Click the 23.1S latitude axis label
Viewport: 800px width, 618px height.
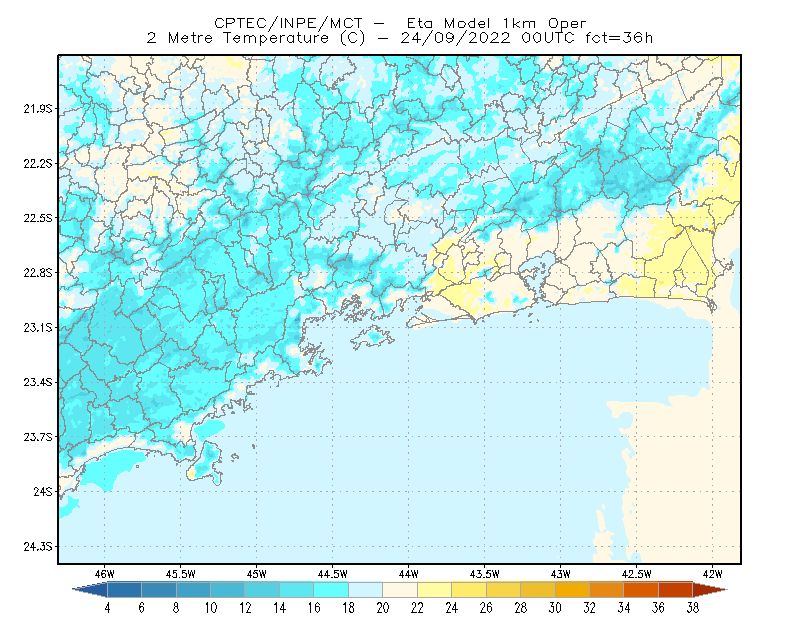pyautogui.click(x=38, y=328)
